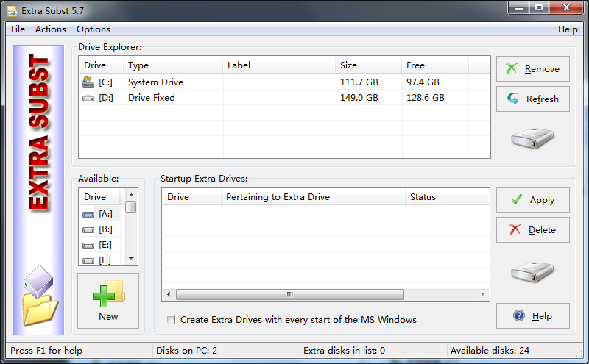The image size is (589, 364).
Task: Select the D: fixed drive icon
Action: pyautogui.click(x=88, y=98)
